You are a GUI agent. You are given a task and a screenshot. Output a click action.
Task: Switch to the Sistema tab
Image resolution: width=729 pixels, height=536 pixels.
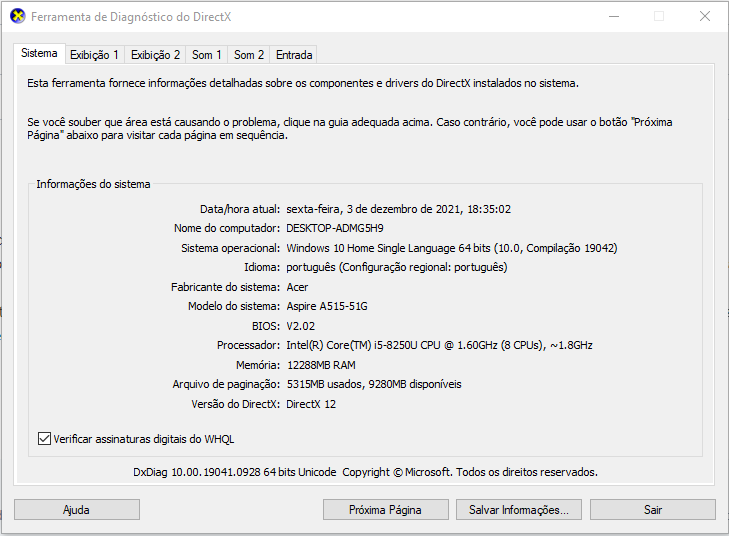(39, 53)
